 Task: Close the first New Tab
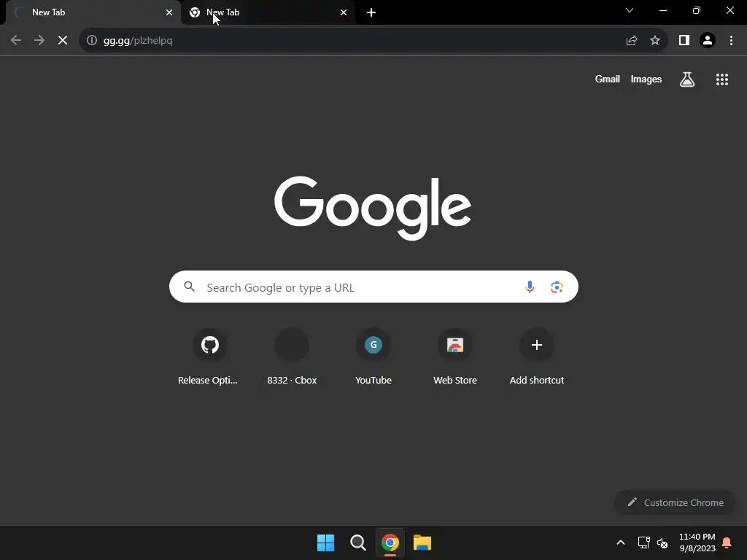pos(169,12)
